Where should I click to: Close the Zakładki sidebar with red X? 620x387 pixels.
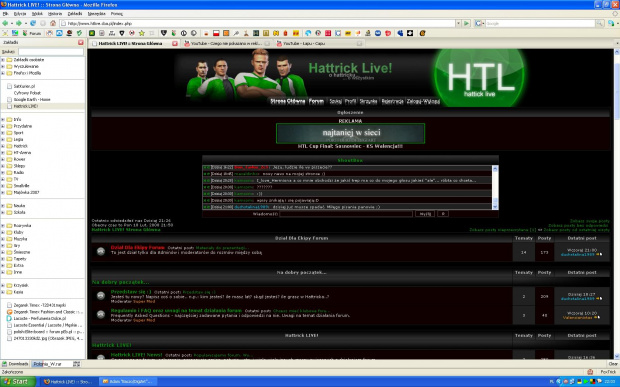pos(81,42)
